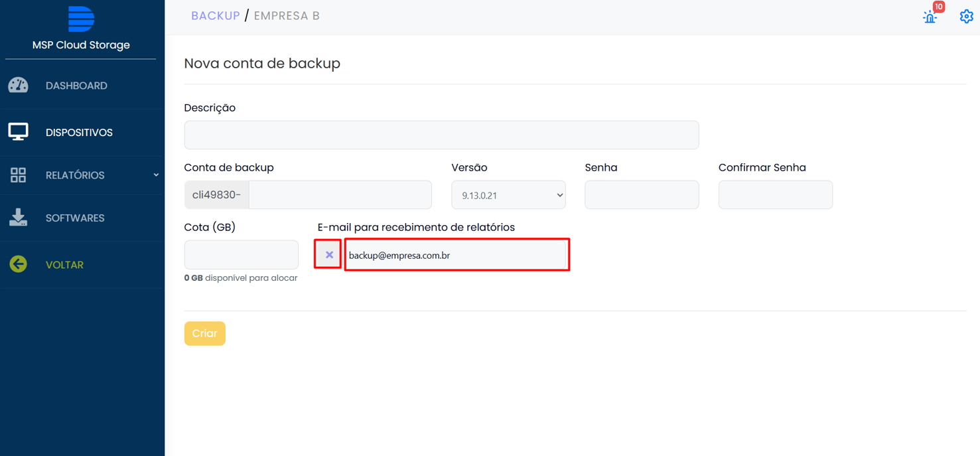The image size is (980, 456).
Task: Click the Senha password field
Action: pos(642,195)
